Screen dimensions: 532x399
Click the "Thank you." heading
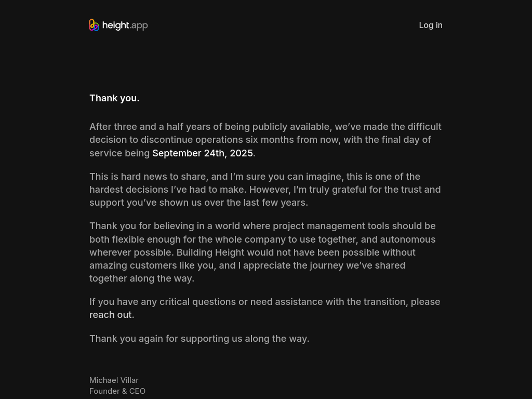(x=114, y=98)
